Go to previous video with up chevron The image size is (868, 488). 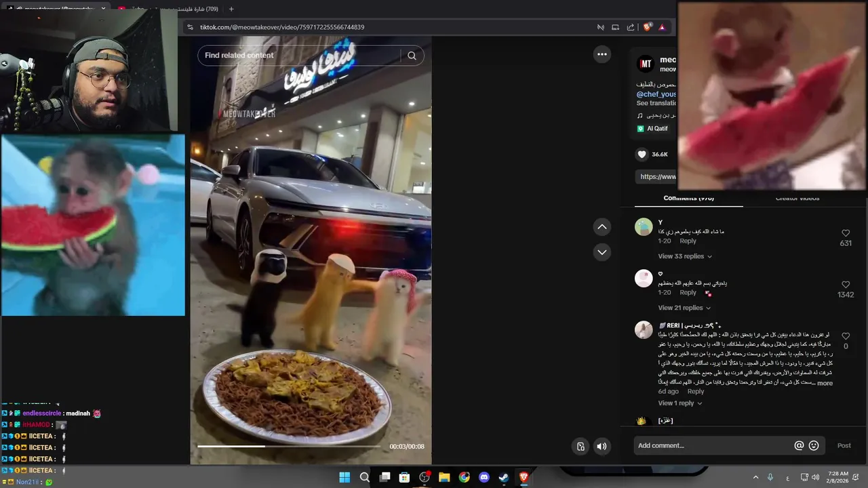pyautogui.click(x=602, y=227)
